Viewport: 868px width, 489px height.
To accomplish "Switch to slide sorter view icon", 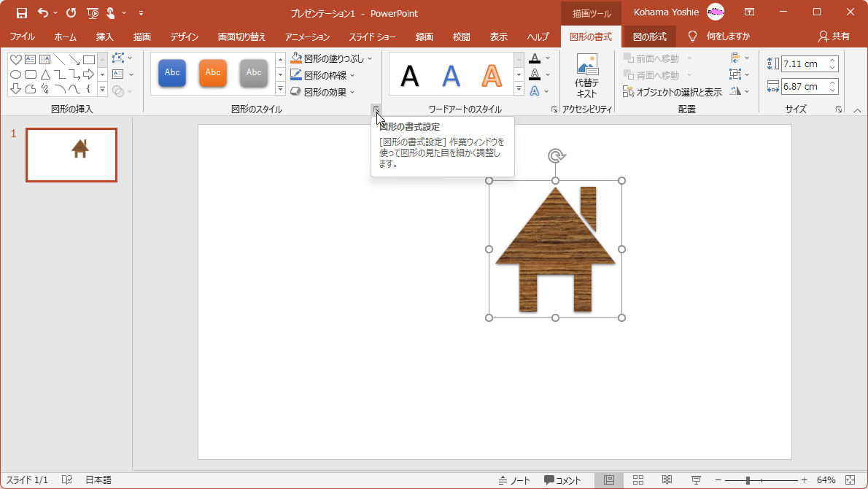I will pos(638,480).
